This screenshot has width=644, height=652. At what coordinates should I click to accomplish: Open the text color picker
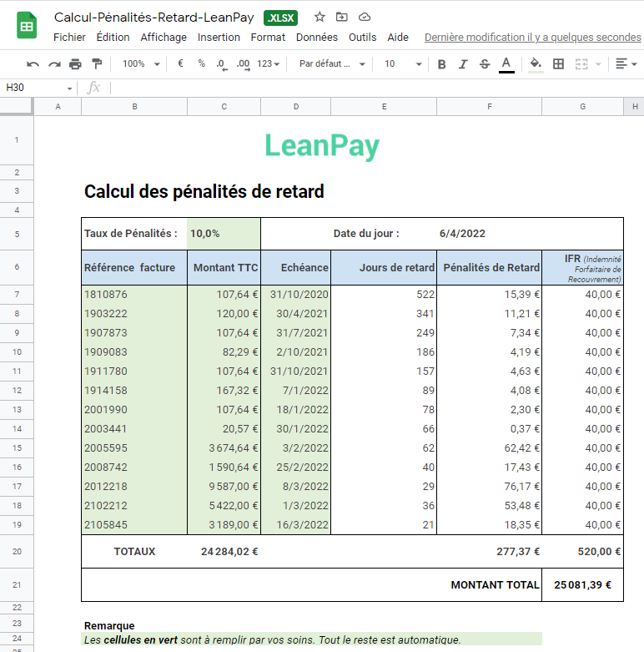[506, 64]
